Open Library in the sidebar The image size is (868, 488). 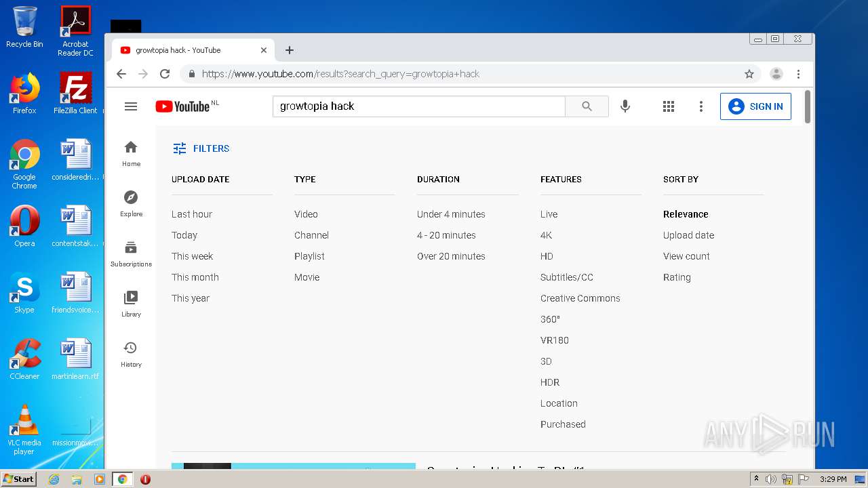coord(131,304)
